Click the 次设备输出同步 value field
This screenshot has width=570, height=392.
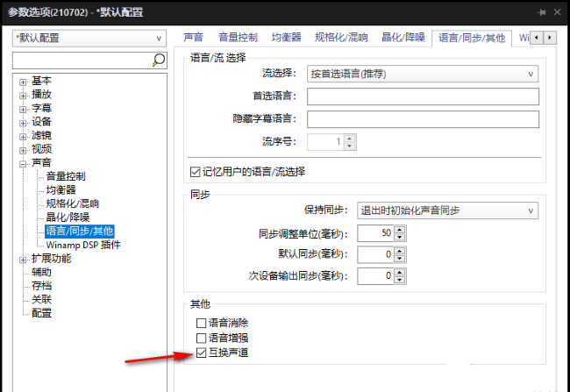[375, 275]
